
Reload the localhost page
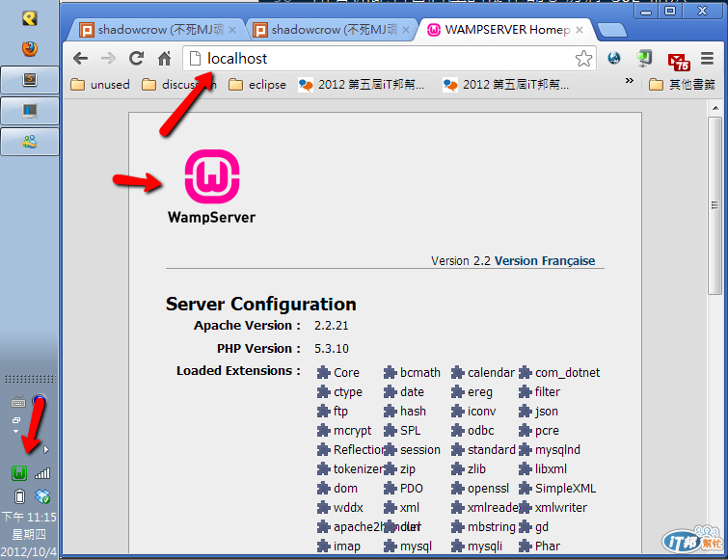pos(137,59)
